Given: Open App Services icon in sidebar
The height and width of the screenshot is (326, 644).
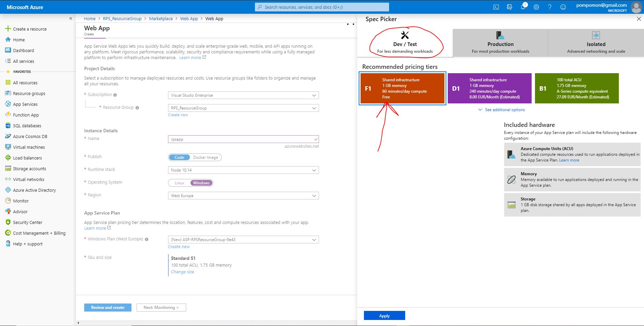Looking at the screenshot, I should pos(8,104).
